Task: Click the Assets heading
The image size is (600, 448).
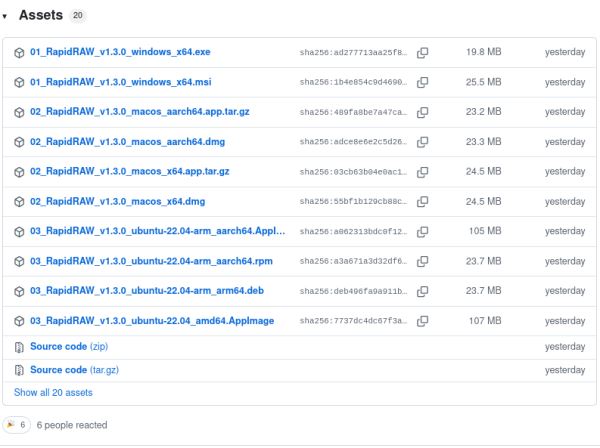Action: pyautogui.click(x=41, y=15)
